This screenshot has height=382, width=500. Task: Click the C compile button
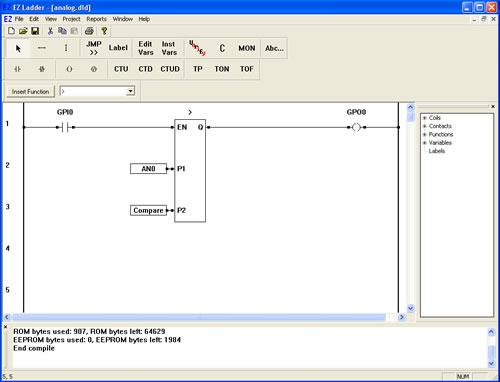[x=222, y=48]
